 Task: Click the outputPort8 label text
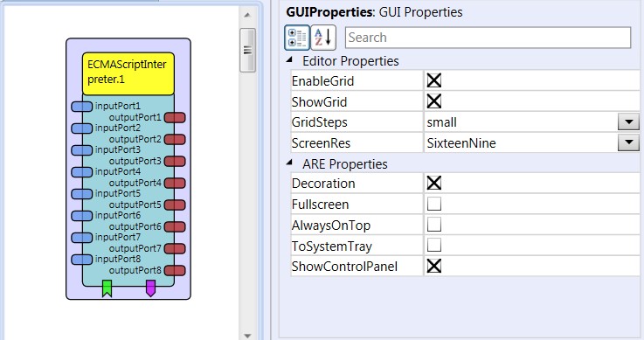point(135,270)
